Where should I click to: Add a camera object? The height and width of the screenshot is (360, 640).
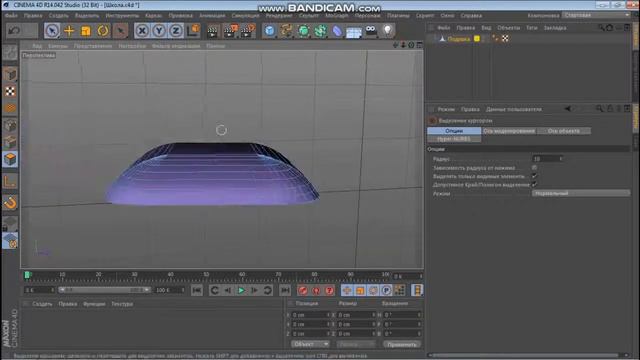point(371,30)
